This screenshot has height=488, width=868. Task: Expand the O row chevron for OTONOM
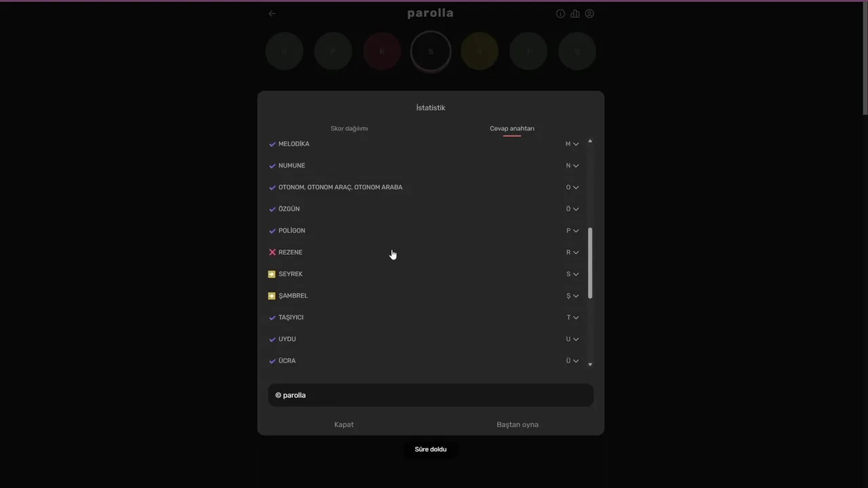tap(576, 188)
